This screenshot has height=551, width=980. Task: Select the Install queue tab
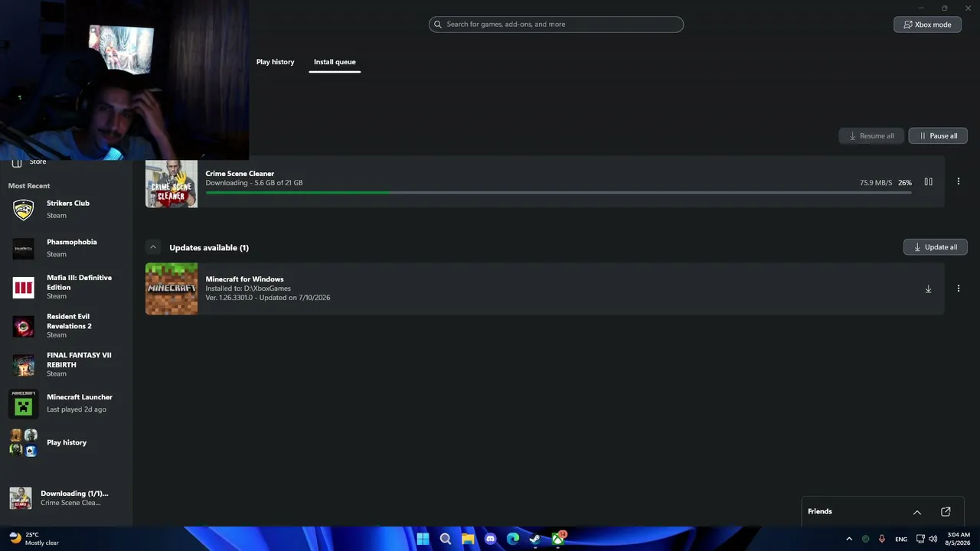tap(335, 62)
